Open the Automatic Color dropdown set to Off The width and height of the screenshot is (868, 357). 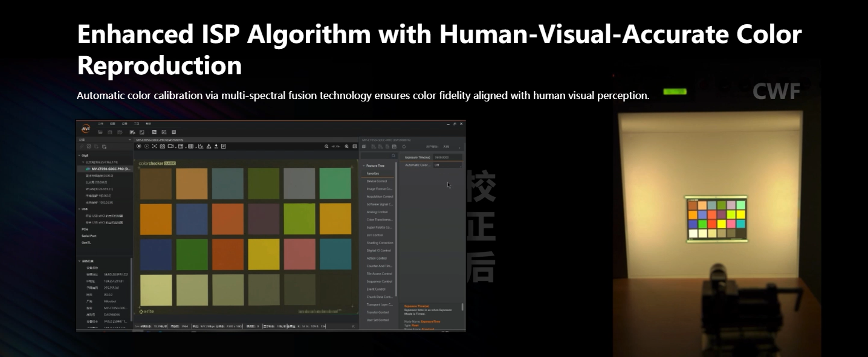pyautogui.click(x=447, y=165)
